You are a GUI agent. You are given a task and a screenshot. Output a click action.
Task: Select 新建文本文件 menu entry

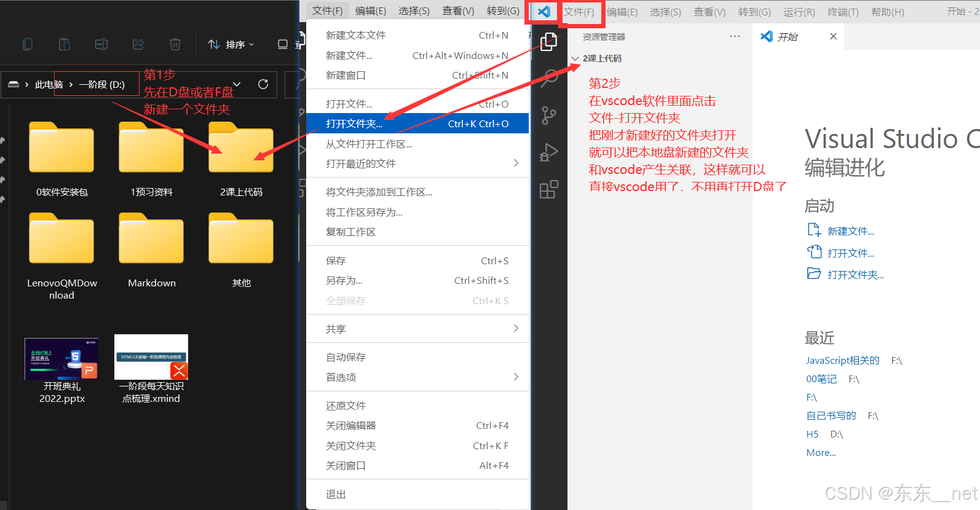[417, 35]
